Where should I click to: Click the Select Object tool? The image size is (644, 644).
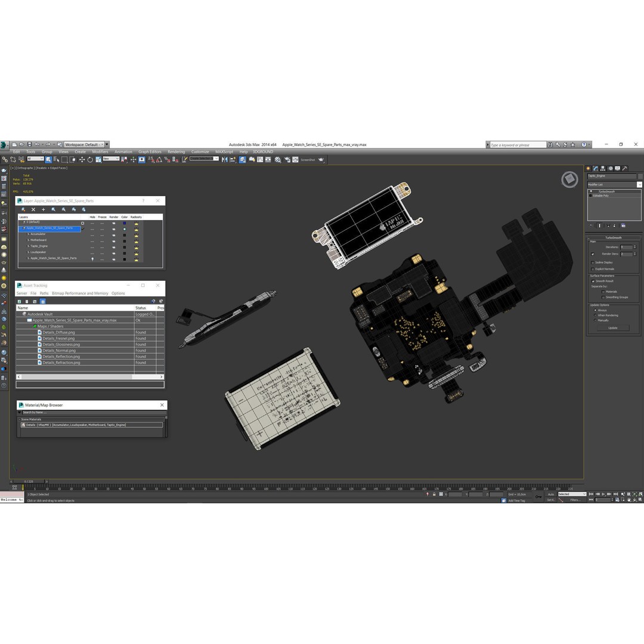[48, 159]
